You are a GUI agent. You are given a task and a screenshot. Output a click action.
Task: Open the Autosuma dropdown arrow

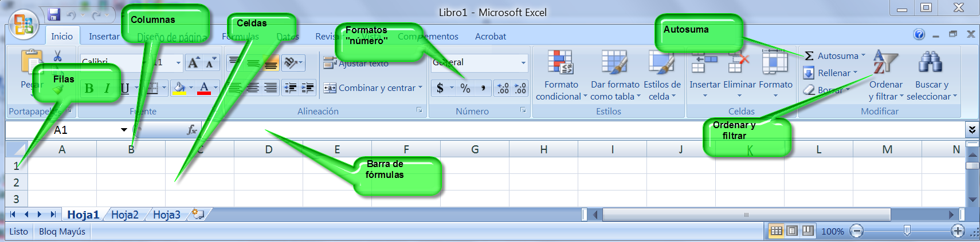click(863, 55)
